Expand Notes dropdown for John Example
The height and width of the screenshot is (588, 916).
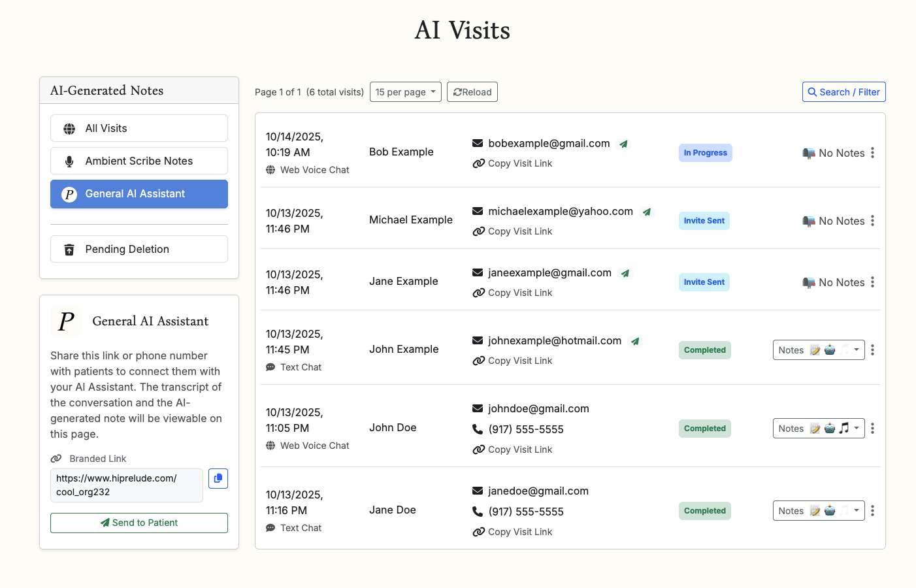pyautogui.click(x=818, y=350)
